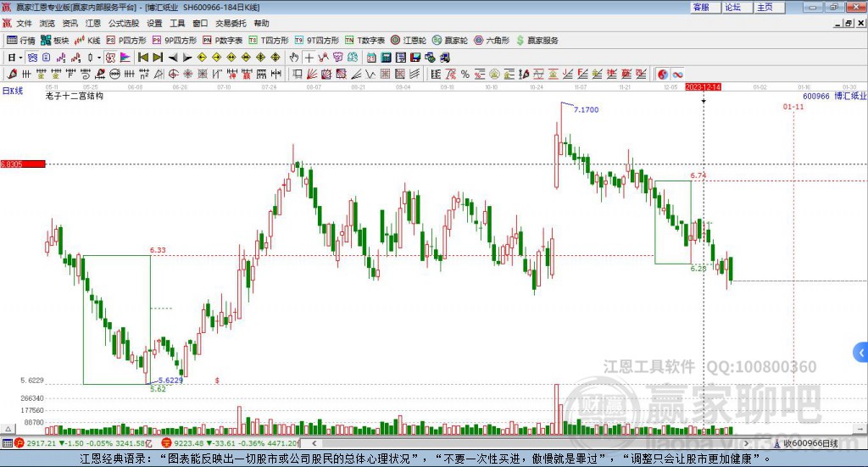Open the 文件 menu

(24, 23)
